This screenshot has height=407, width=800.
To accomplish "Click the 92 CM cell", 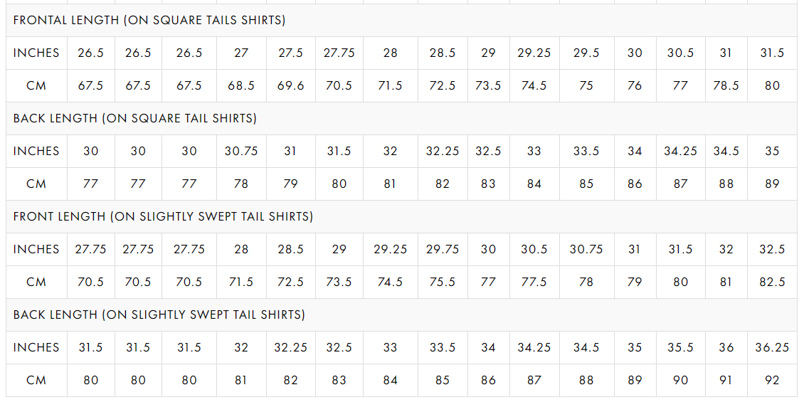I will click(x=772, y=380).
